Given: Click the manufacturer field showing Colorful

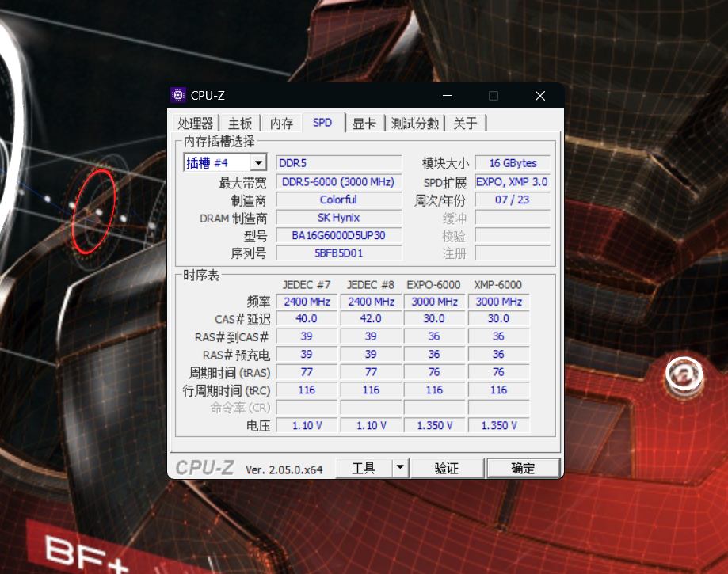Looking at the screenshot, I should (x=338, y=200).
